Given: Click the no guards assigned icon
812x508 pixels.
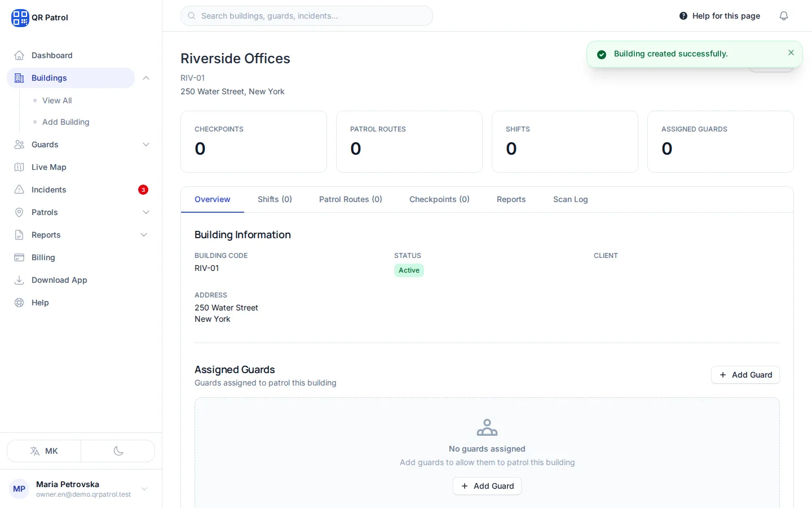Looking at the screenshot, I should point(487,427).
